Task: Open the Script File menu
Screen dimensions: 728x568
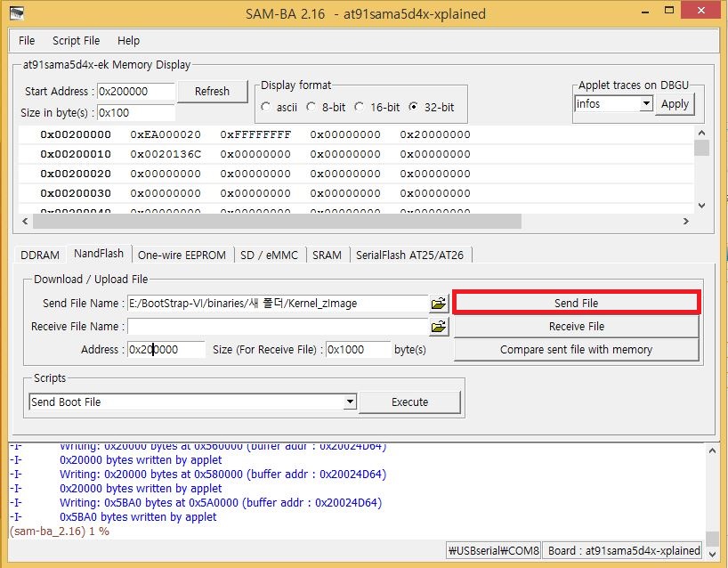Action: point(76,40)
